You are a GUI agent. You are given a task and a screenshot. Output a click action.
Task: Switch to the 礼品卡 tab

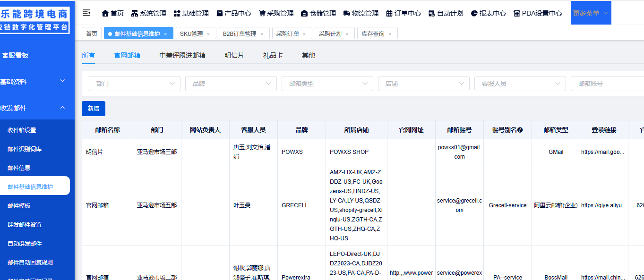coord(273,55)
